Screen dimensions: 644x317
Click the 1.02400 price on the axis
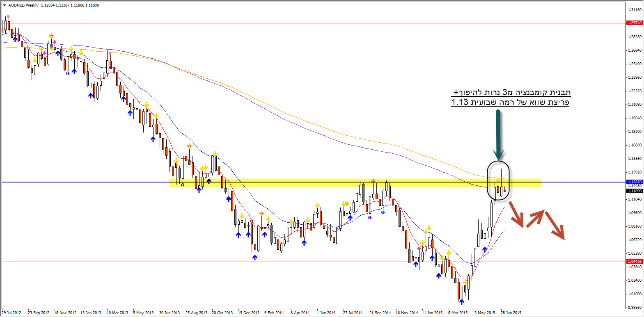point(635,281)
